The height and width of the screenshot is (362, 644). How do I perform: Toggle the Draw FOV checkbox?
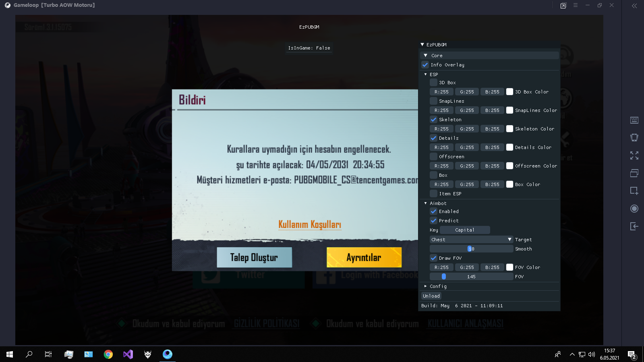click(x=433, y=258)
